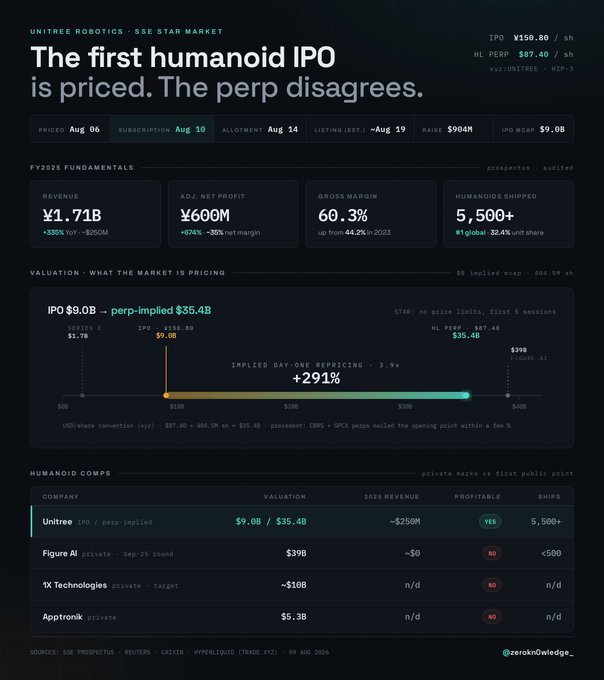Click the '#1 global · 32.4% unit share' subtext
The width and height of the screenshot is (604, 680).
500,232
